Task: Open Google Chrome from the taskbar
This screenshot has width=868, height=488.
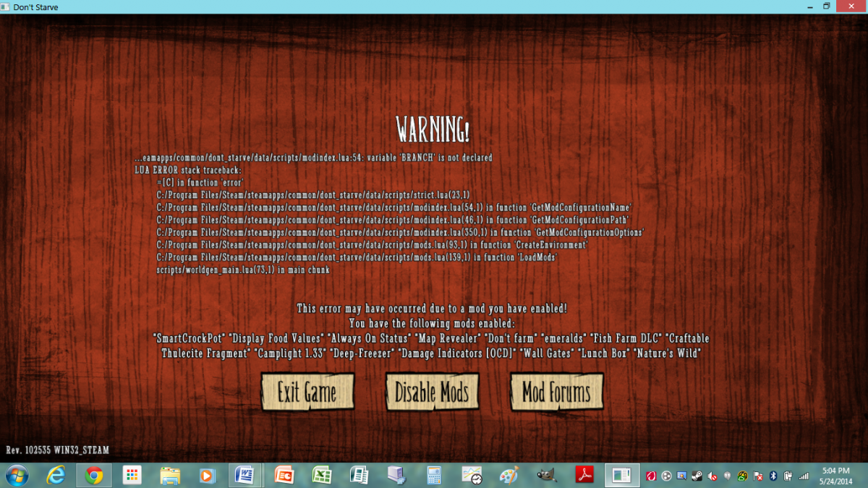Action: click(x=93, y=476)
